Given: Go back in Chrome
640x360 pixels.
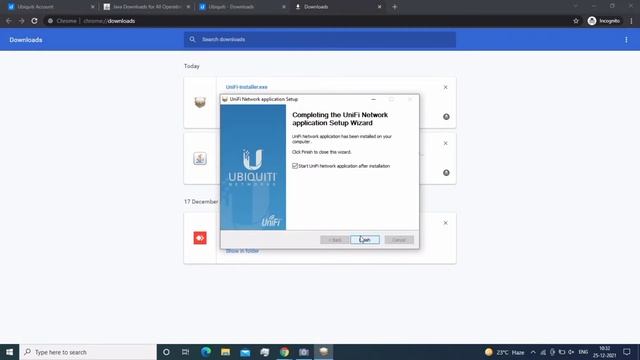Looking at the screenshot, I should pos(9,21).
